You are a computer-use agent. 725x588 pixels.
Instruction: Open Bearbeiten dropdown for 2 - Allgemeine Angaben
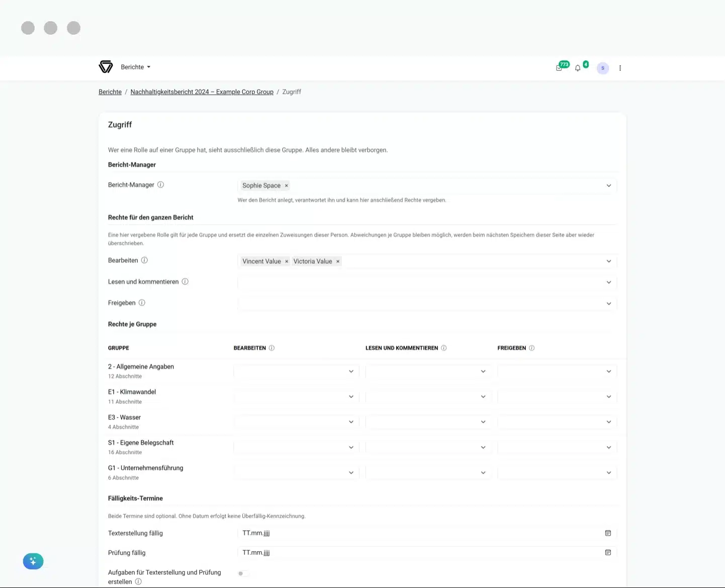(x=296, y=371)
